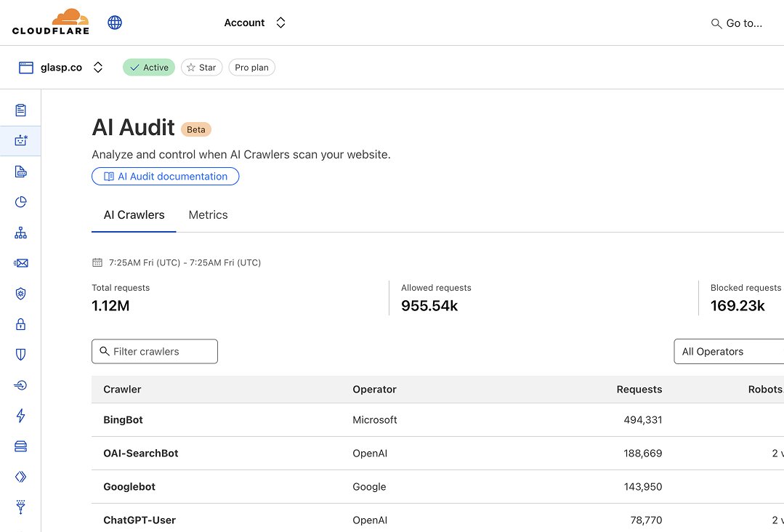
Task: Star the glasp.co site
Action: coord(201,68)
